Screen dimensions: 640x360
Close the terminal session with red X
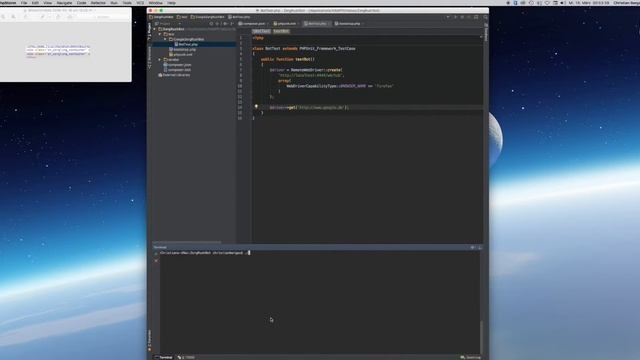(x=156, y=260)
